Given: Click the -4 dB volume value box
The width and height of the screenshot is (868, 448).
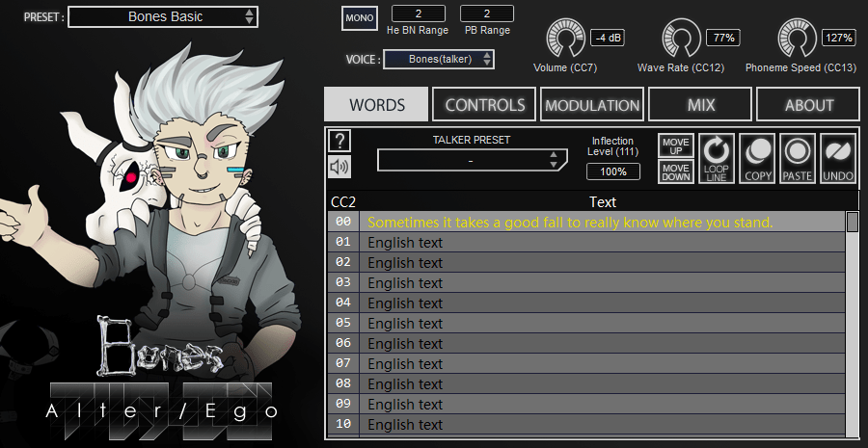Looking at the screenshot, I should [x=608, y=38].
